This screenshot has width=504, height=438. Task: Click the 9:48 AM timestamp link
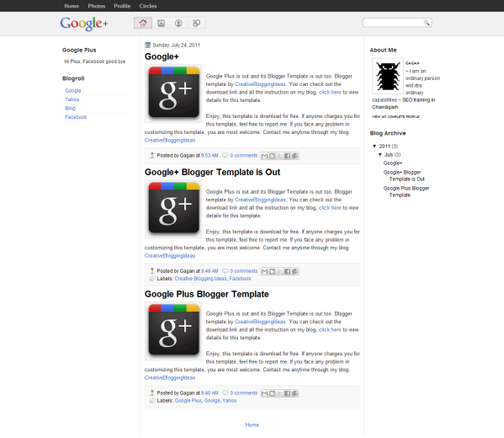coord(210,271)
